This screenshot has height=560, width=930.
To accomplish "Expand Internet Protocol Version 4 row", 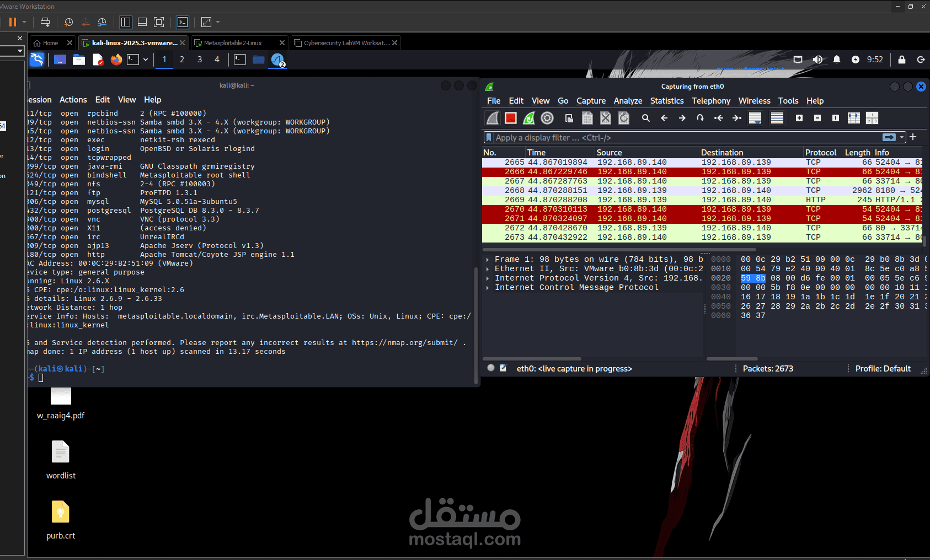I will (488, 278).
